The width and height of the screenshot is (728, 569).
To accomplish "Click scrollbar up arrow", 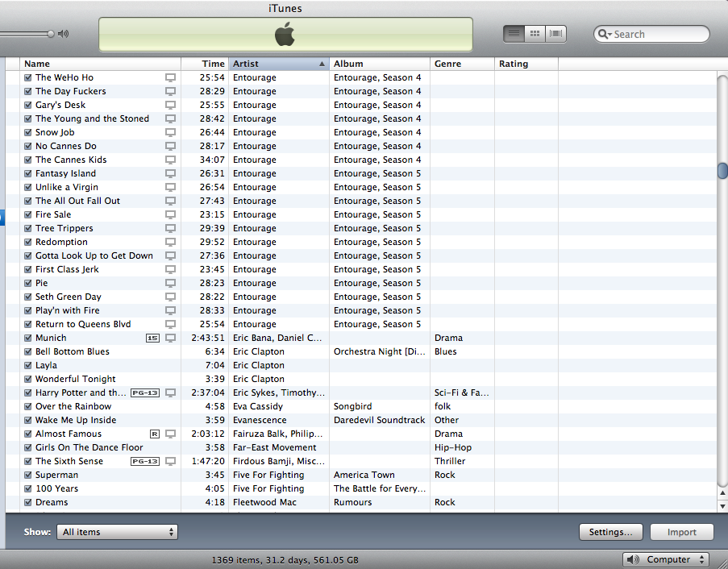I will coord(722,493).
